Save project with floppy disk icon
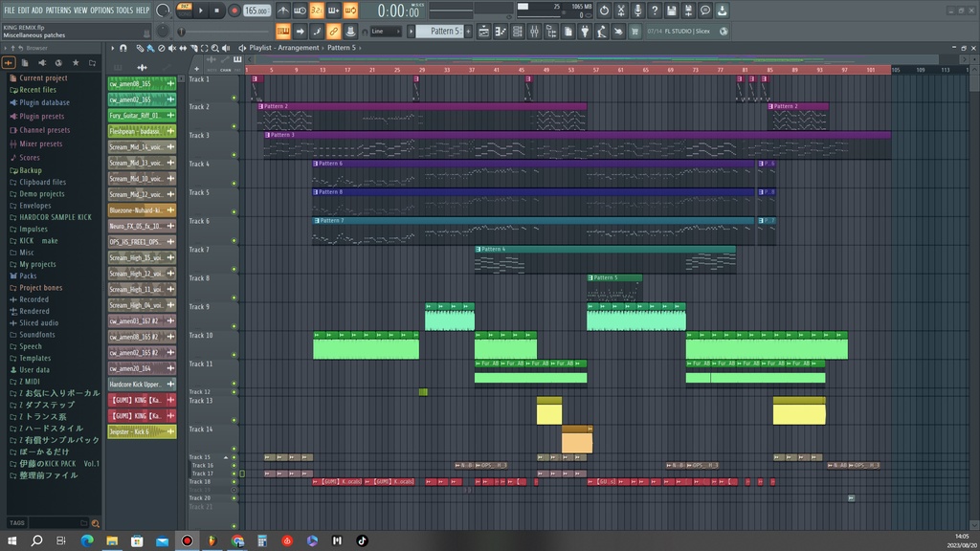The height and width of the screenshot is (551, 980). [671, 10]
